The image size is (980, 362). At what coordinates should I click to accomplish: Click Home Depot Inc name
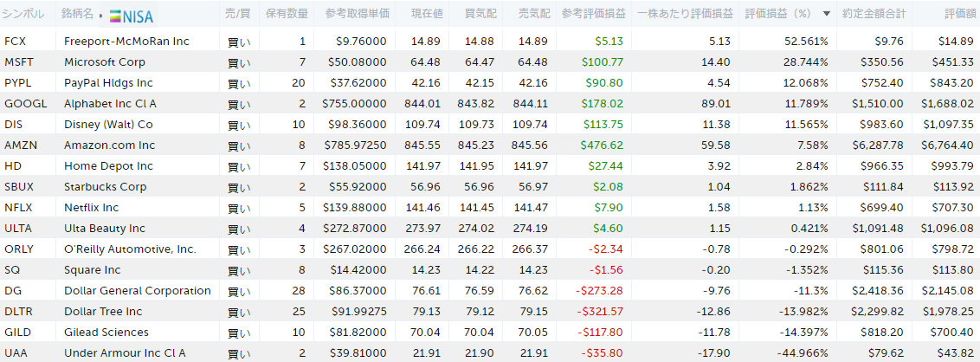click(x=109, y=165)
